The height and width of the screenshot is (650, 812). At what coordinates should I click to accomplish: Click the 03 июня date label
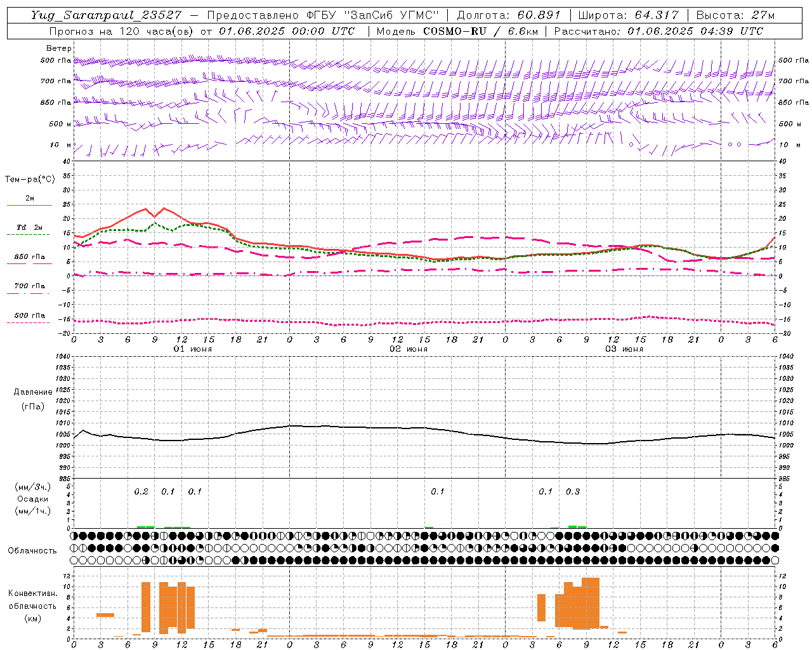[624, 349]
